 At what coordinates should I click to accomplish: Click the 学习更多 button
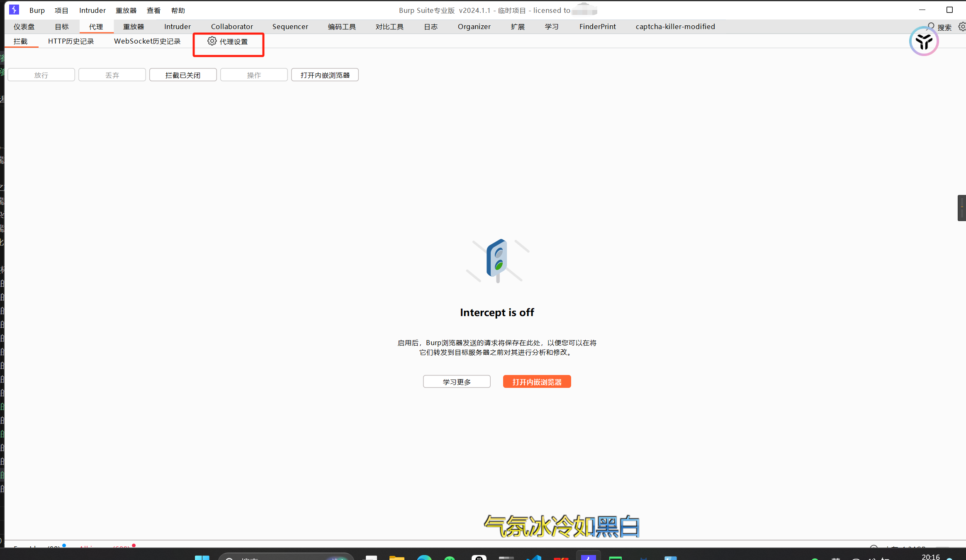click(x=457, y=382)
